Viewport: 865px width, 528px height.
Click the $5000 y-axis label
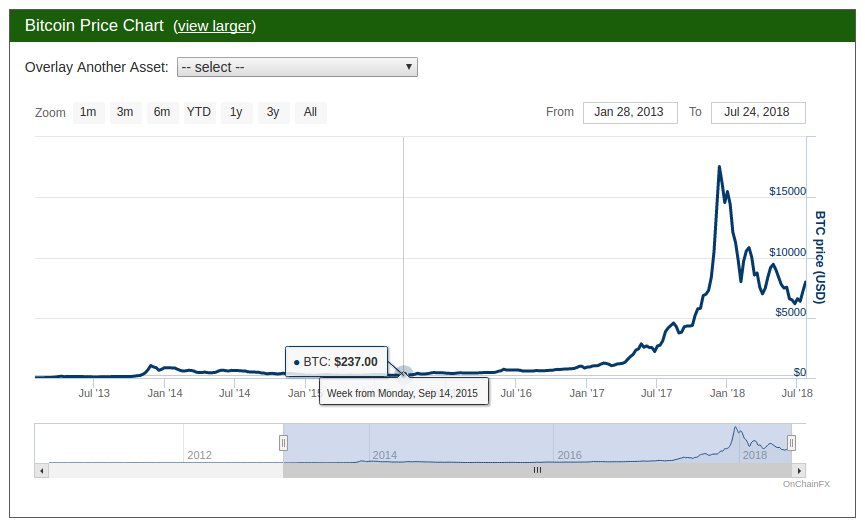coord(791,312)
